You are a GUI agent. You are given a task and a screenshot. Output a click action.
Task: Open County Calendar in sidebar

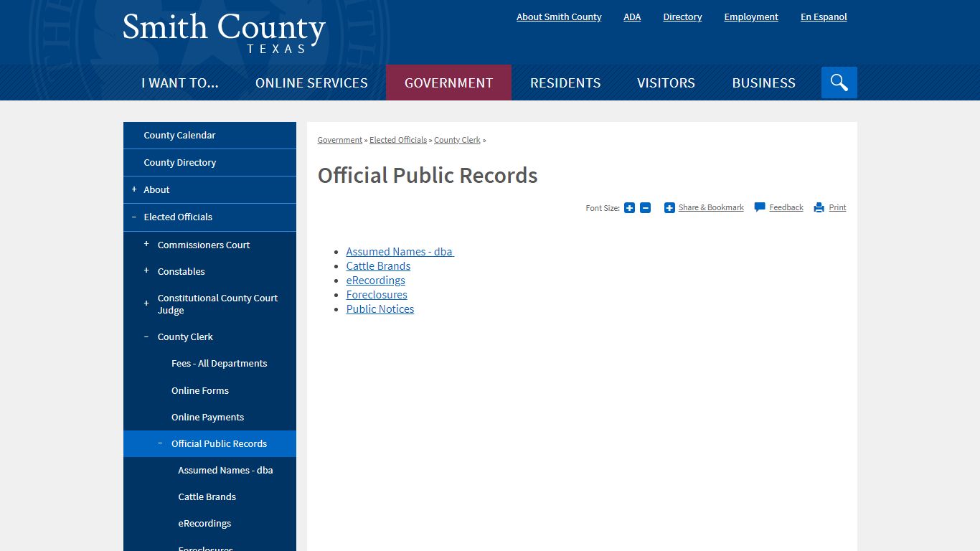(x=209, y=136)
